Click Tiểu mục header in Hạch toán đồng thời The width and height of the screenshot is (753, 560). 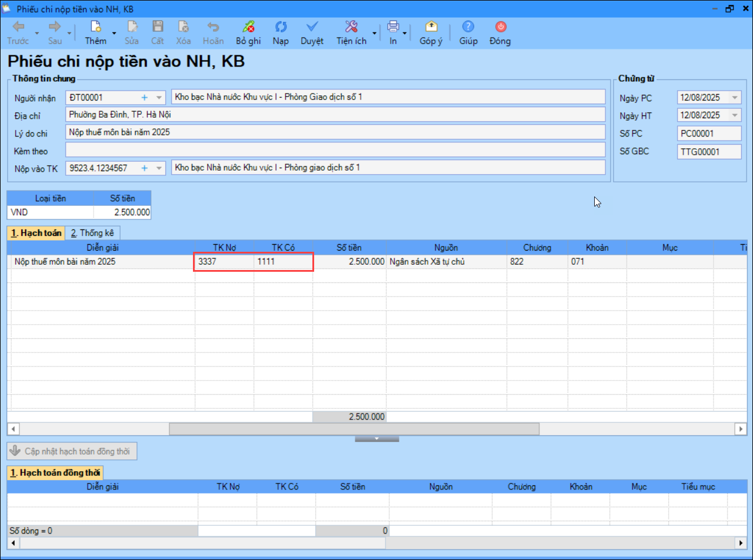(x=698, y=486)
